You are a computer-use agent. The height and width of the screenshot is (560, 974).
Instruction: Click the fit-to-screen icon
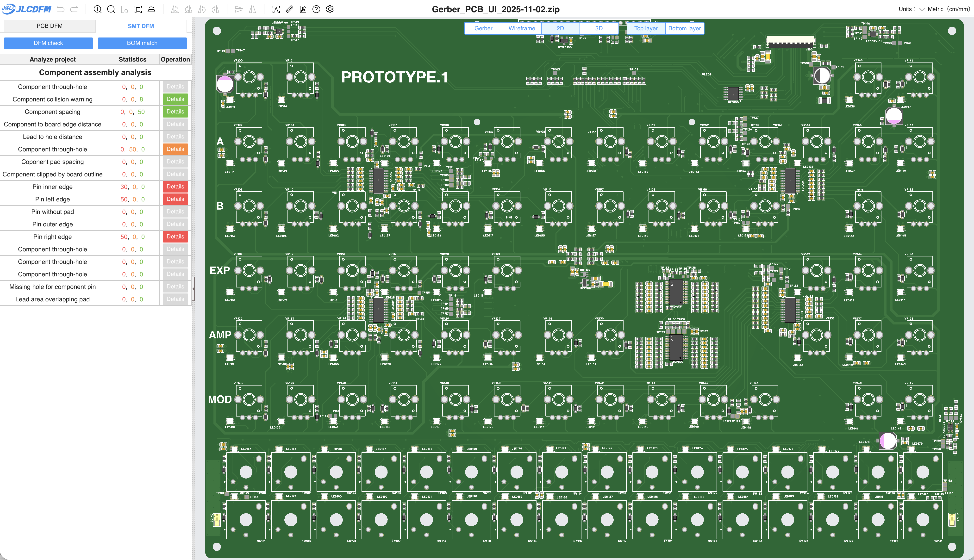pos(138,9)
